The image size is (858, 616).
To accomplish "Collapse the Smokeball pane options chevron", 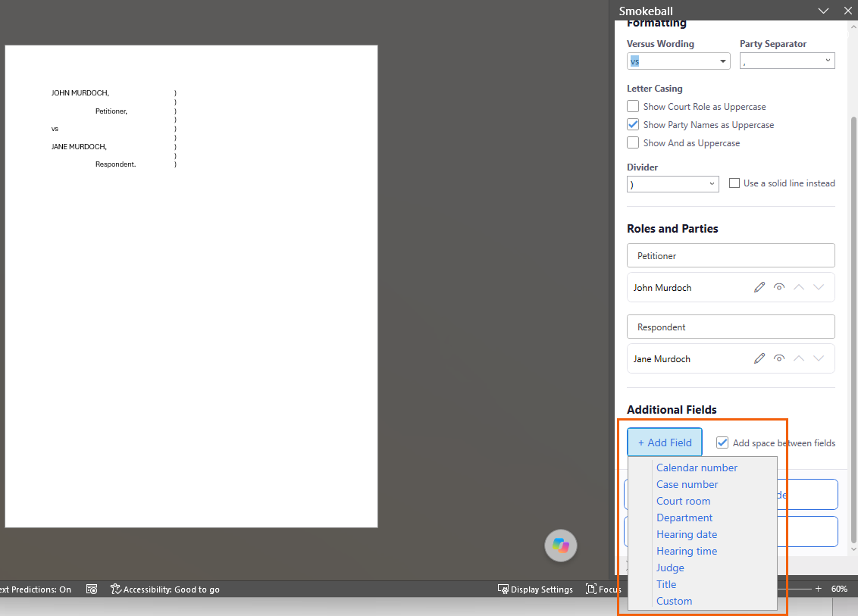I will click(x=823, y=11).
